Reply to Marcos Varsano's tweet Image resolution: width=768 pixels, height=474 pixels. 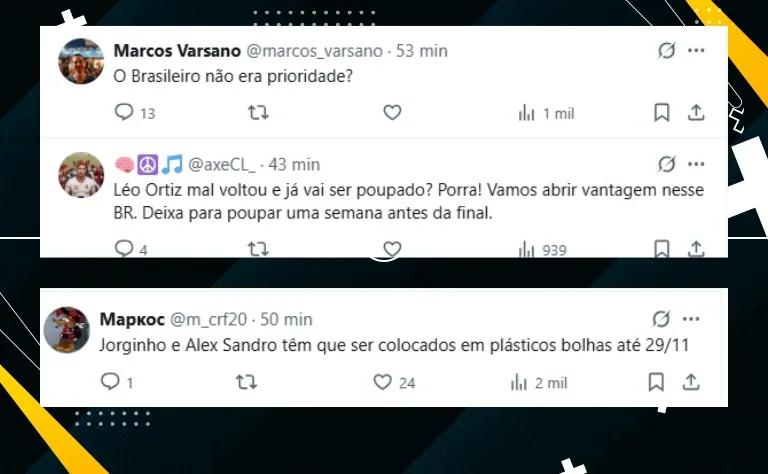pos(124,112)
